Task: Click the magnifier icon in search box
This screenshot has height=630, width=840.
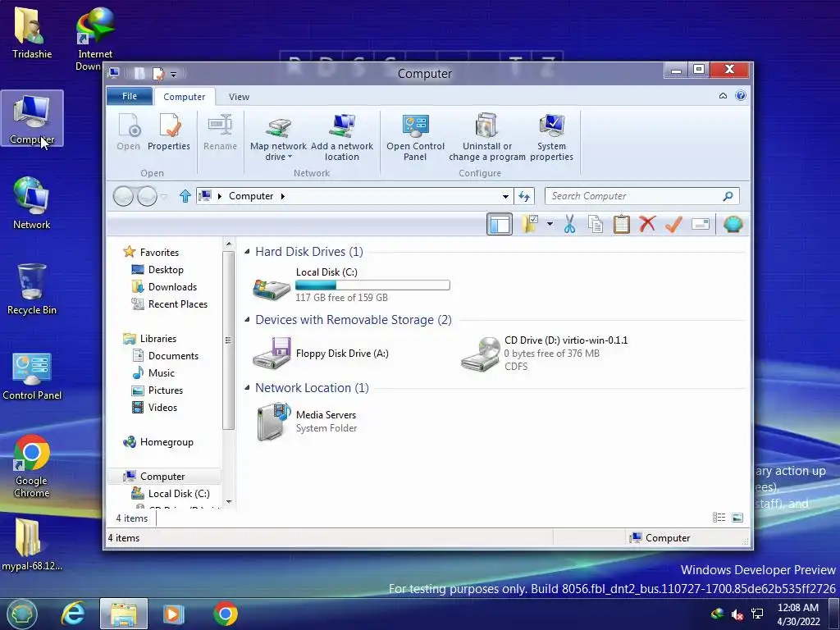Action: 728,196
